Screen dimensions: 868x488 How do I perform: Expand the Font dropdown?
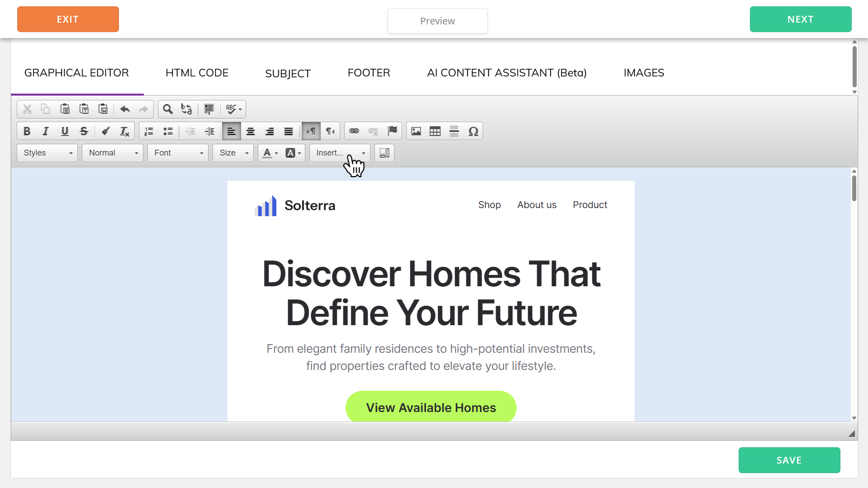(x=178, y=153)
